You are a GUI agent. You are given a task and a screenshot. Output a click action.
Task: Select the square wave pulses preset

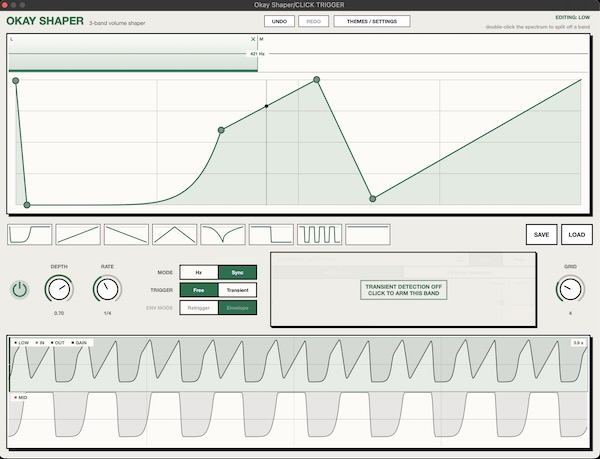[320, 234]
